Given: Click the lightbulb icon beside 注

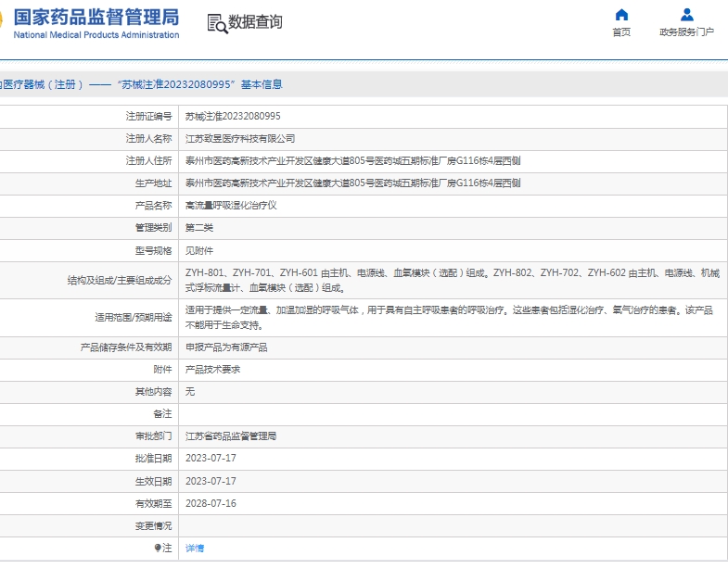Looking at the screenshot, I should [x=158, y=548].
